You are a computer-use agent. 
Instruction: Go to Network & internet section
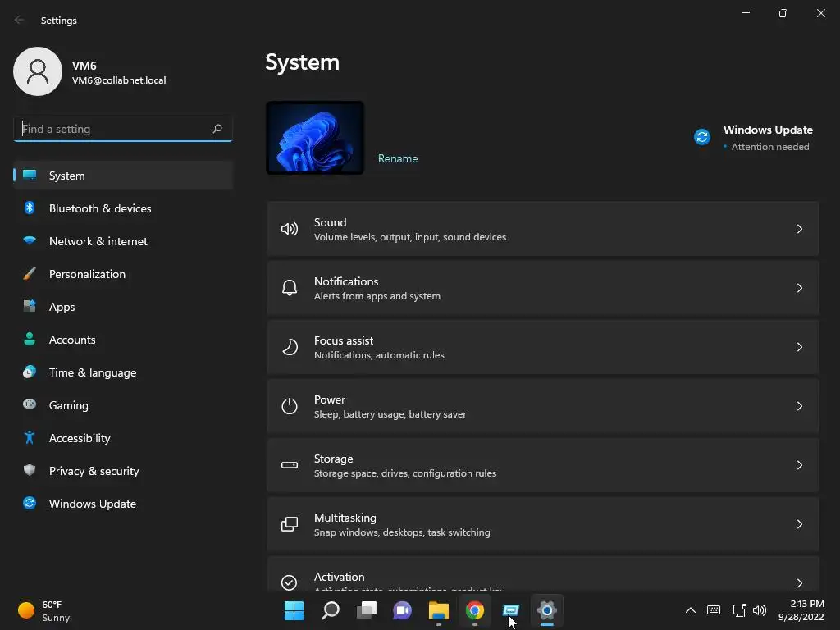pyautogui.click(x=123, y=241)
